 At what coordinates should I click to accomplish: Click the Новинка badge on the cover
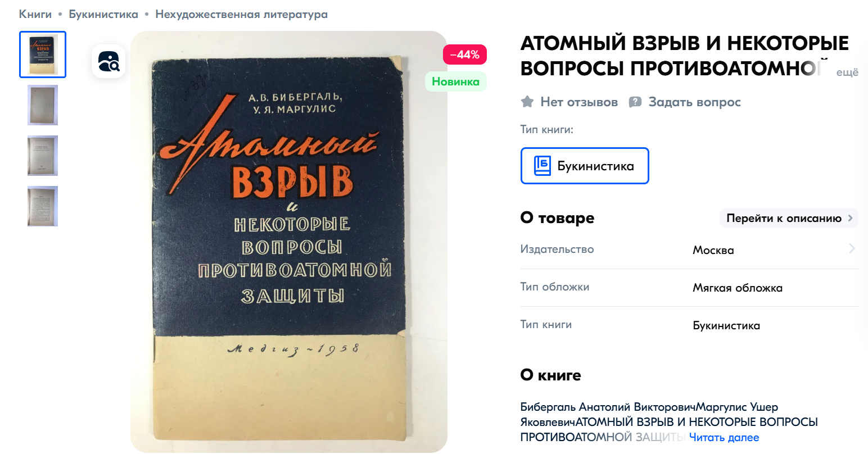tap(455, 81)
